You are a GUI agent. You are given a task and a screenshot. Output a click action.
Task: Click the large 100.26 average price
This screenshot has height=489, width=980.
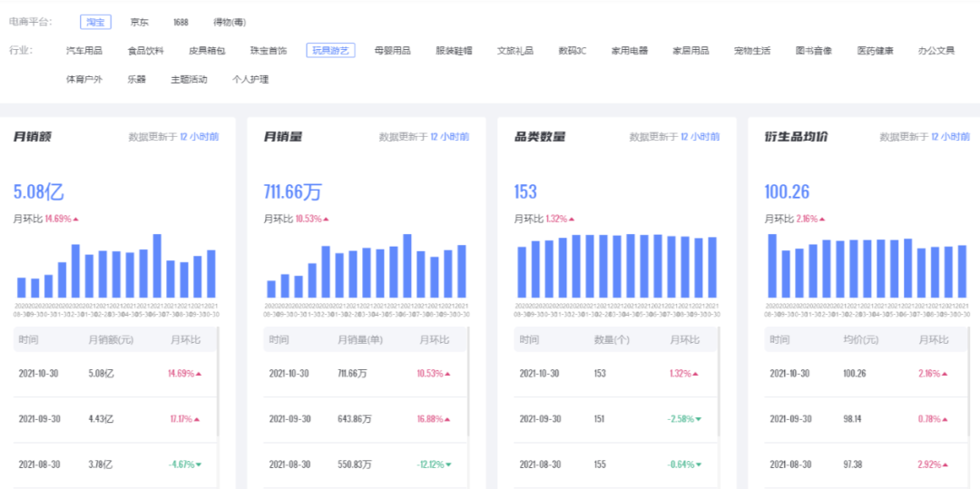click(x=787, y=191)
